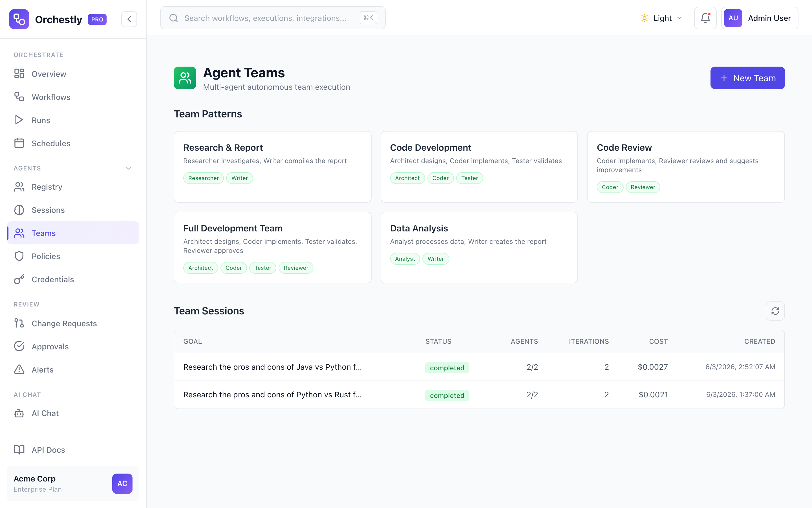The height and width of the screenshot is (508, 812).
Task: Click the Alerts warning triangle icon
Action: point(19,370)
